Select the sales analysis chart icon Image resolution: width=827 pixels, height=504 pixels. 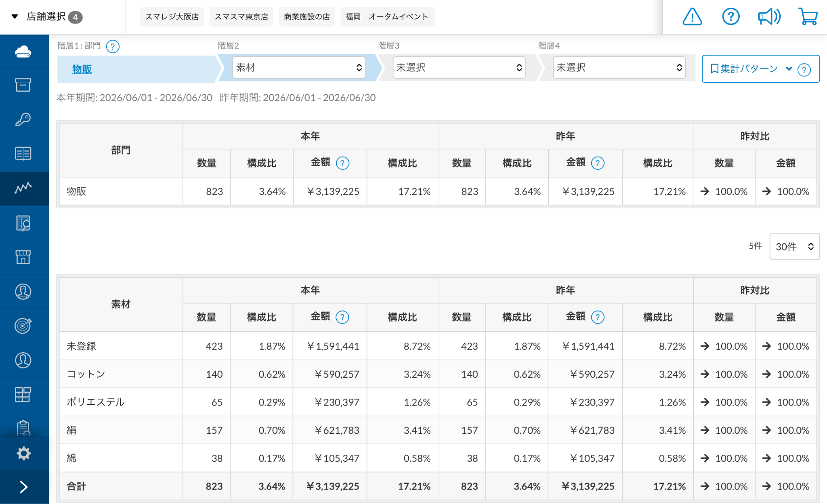click(23, 188)
